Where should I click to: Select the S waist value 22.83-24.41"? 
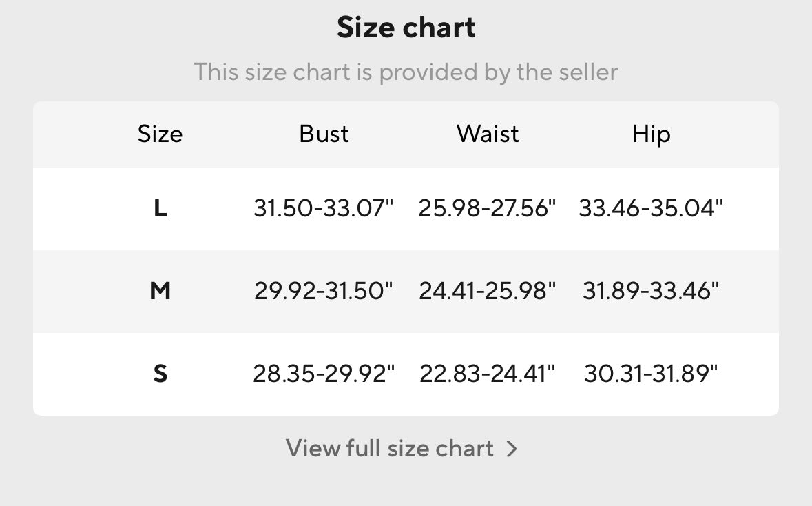pos(488,374)
